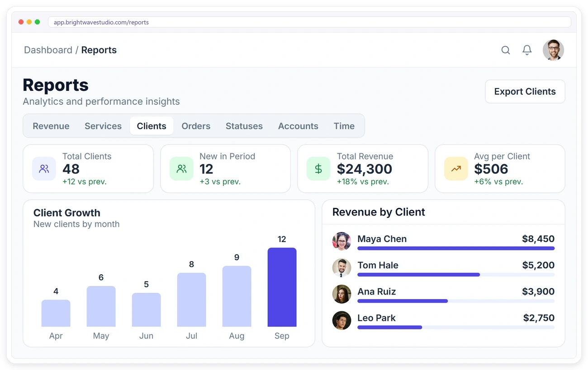Click the name Ana Ruiz

[376, 291]
